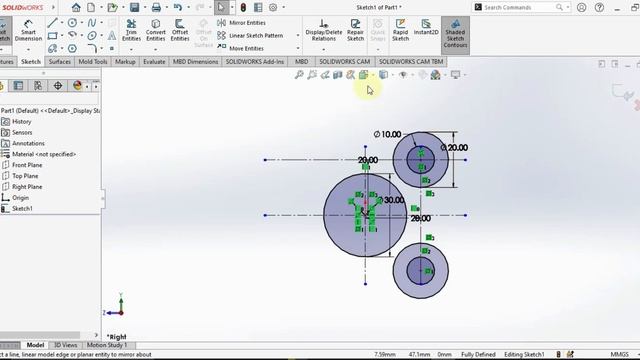Click Convert Entities tool
Screen dimensions: 640x360
click(x=156, y=30)
